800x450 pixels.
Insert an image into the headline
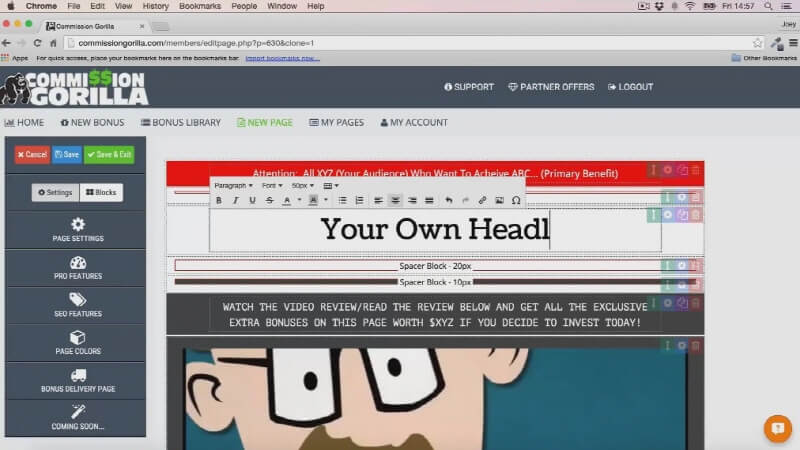pyautogui.click(x=499, y=201)
